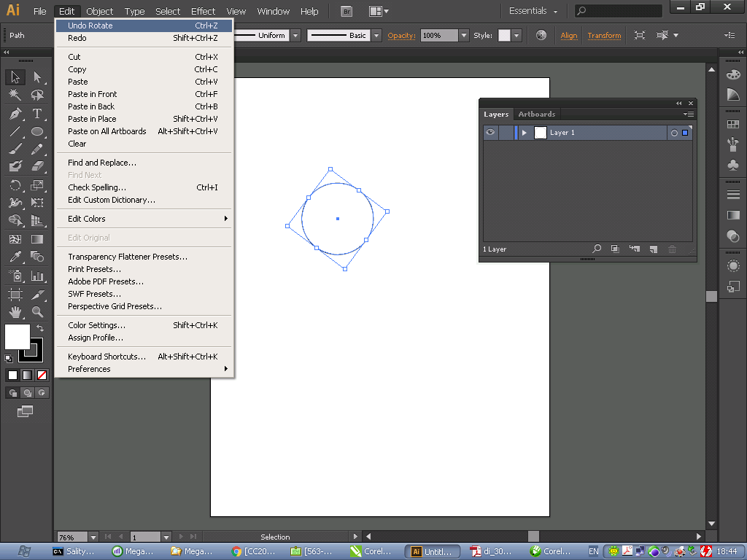Open the Bridge (Br) button
Viewport: 747px width, 560px height.
[347, 12]
